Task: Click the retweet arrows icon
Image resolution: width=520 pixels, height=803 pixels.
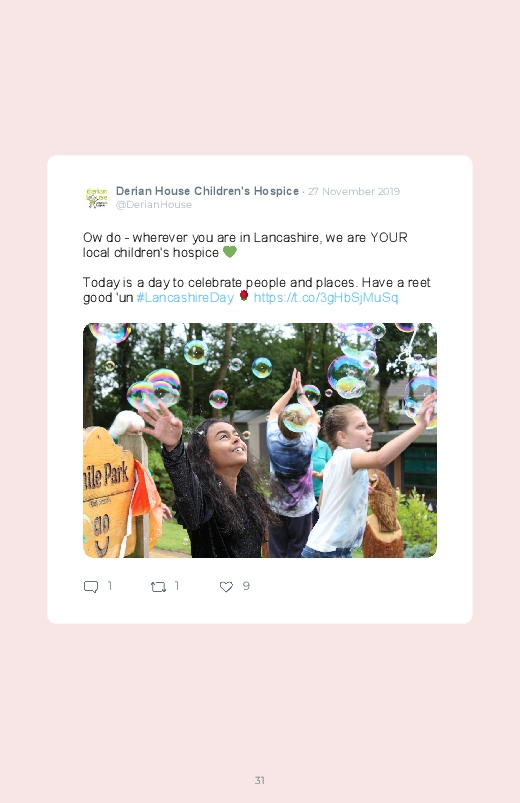Action: pyautogui.click(x=158, y=587)
